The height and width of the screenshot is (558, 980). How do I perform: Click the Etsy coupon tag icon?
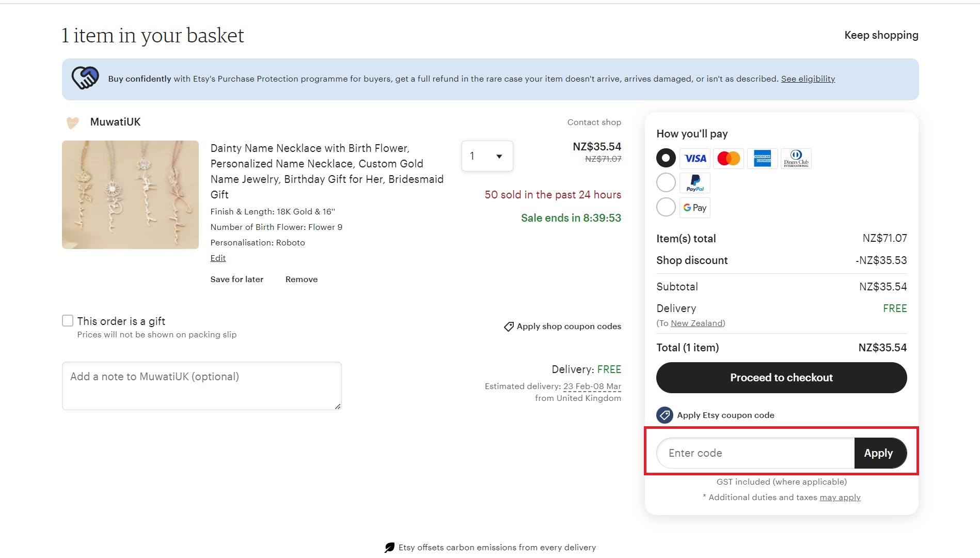pyautogui.click(x=665, y=415)
